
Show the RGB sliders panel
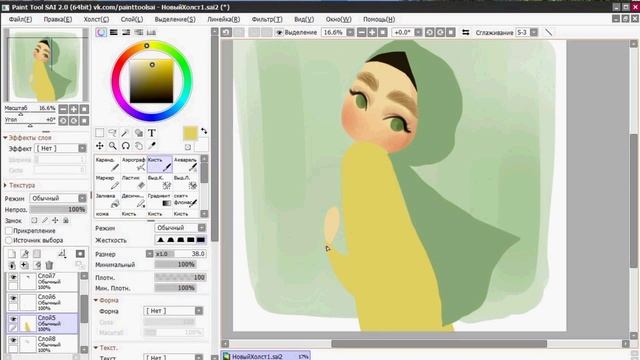tap(113, 32)
